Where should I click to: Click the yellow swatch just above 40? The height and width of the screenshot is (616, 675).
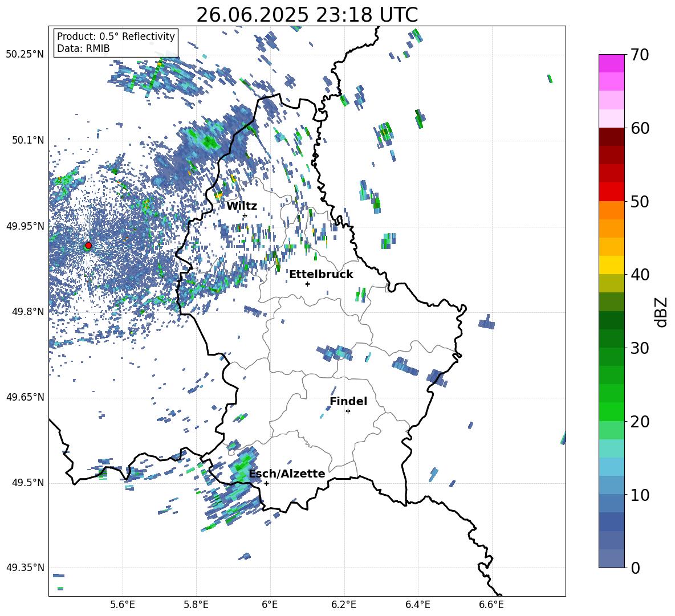tap(611, 265)
